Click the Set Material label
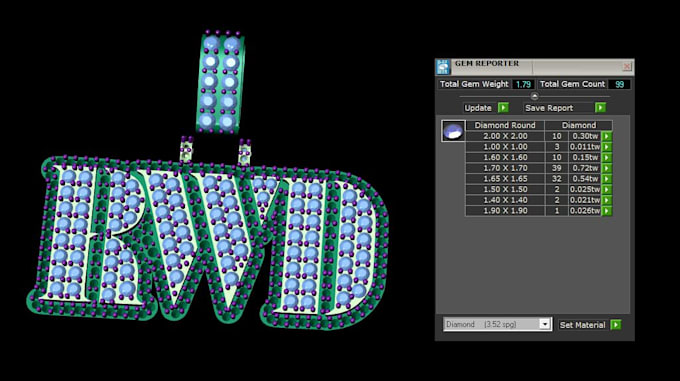Viewport: 680px width, 381px height. [582, 325]
